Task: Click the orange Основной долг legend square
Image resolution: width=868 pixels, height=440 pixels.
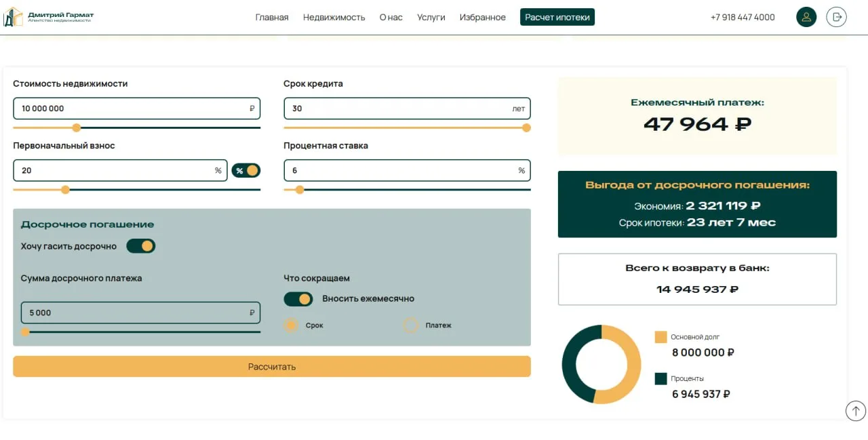Action: pos(661,337)
